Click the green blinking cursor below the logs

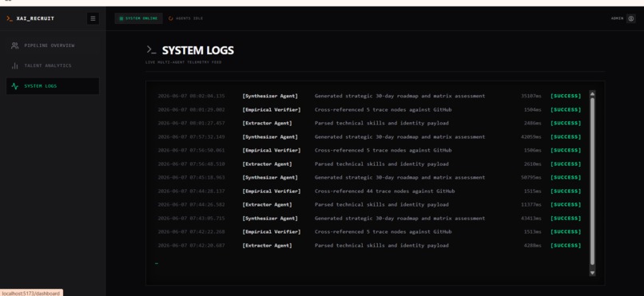(x=157, y=263)
